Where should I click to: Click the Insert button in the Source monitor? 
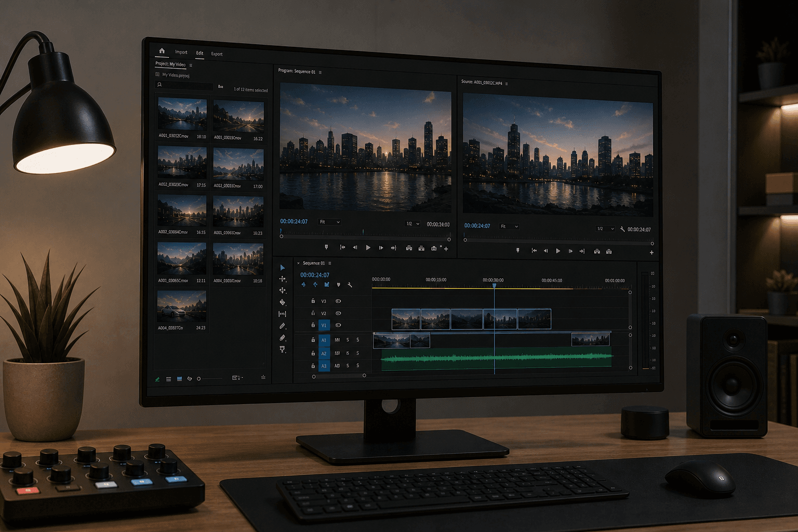point(597,251)
